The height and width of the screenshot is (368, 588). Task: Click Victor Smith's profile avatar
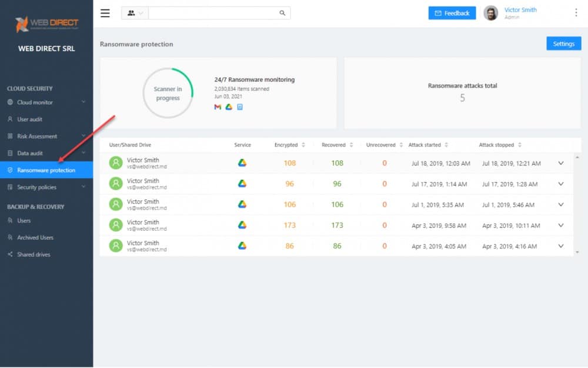[x=490, y=13]
